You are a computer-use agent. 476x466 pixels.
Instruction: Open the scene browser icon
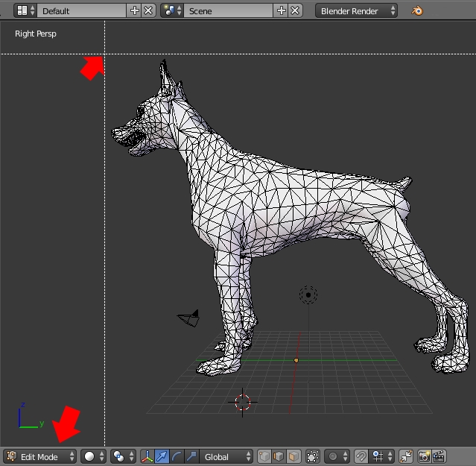coord(172,10)
